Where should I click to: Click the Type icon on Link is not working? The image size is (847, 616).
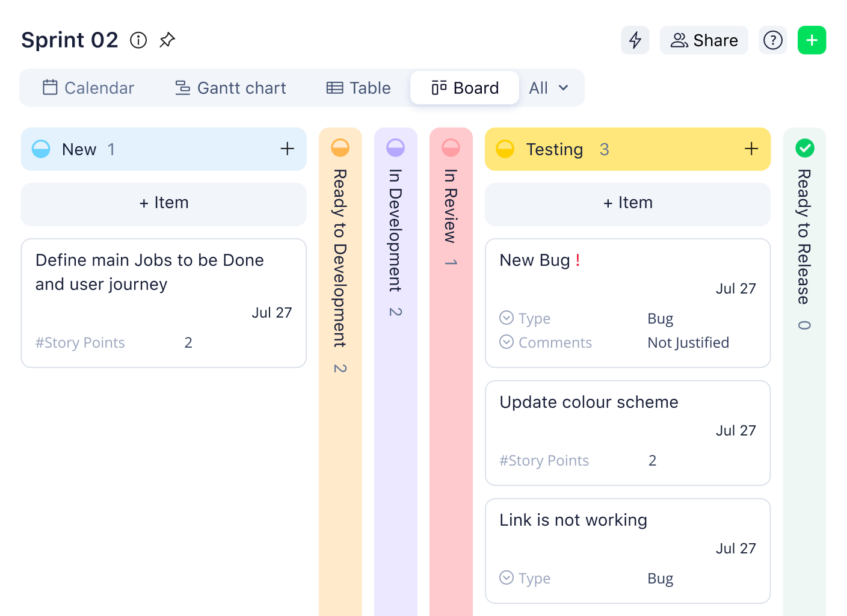506,577
